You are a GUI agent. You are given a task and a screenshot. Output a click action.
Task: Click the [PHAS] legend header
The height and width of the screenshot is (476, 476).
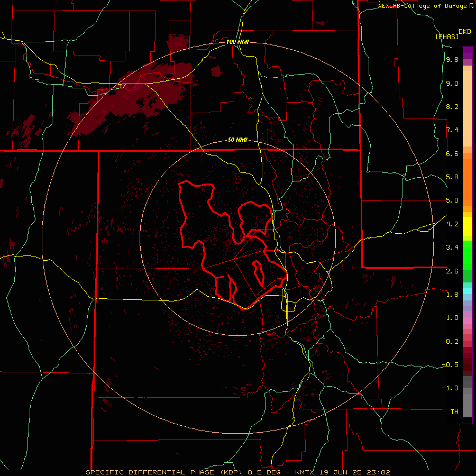[x=447, y=36]
